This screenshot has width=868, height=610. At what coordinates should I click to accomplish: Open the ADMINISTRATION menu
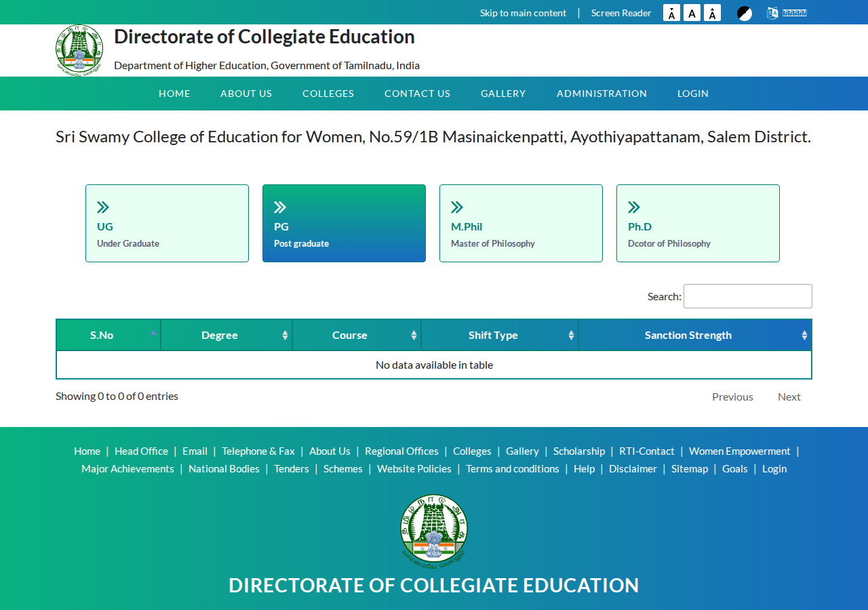click(601, 94)
